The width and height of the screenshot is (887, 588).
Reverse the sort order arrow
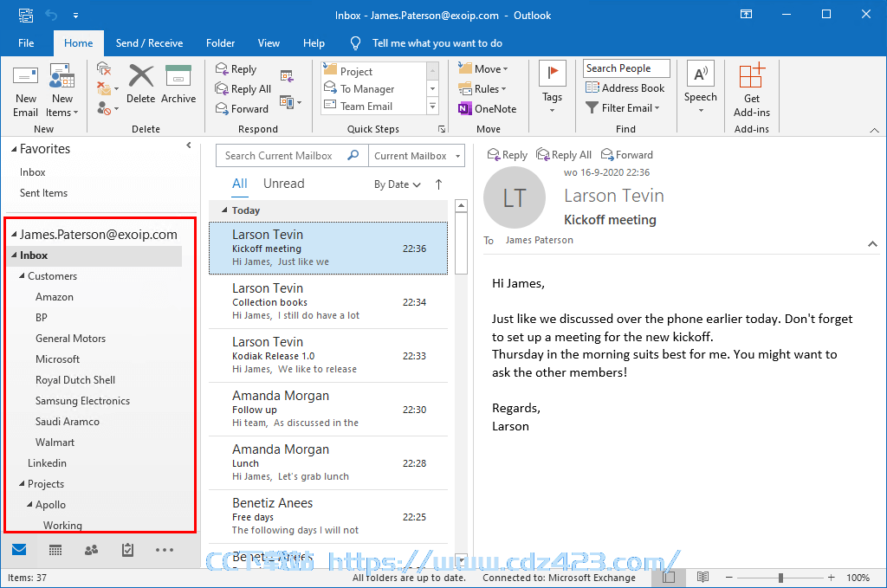pyautogui.click(x=439, y=184)
